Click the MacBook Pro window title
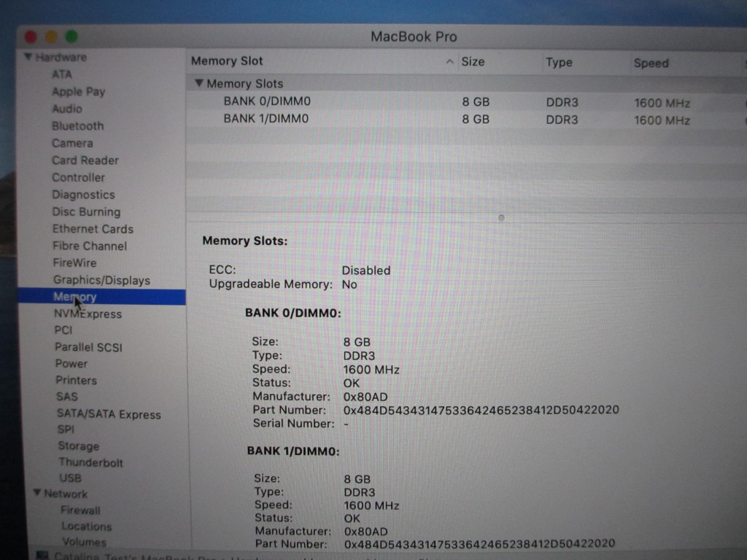The image size is (747, 560). pyautogui.click(x=414, y=36)
